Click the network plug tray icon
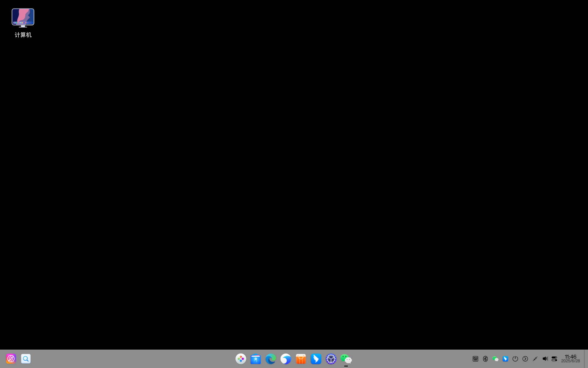The height and width of the screenshot is (368, 588). click(535, 359)
